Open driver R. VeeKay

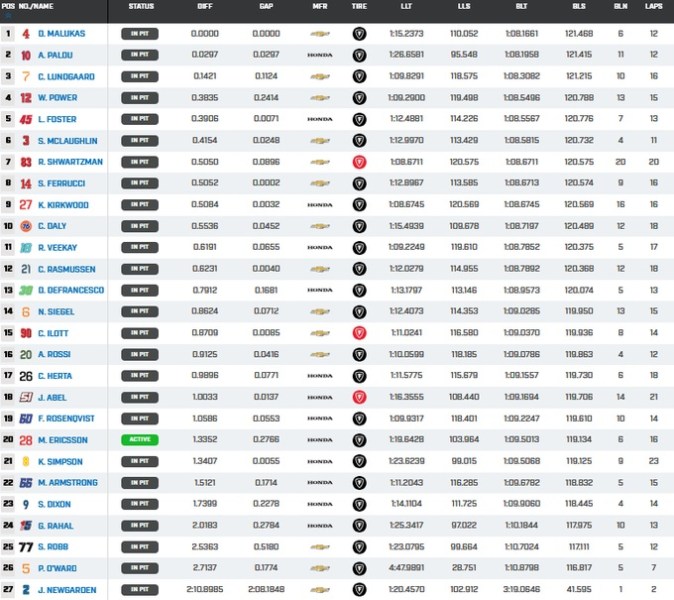tap(57, 248)
